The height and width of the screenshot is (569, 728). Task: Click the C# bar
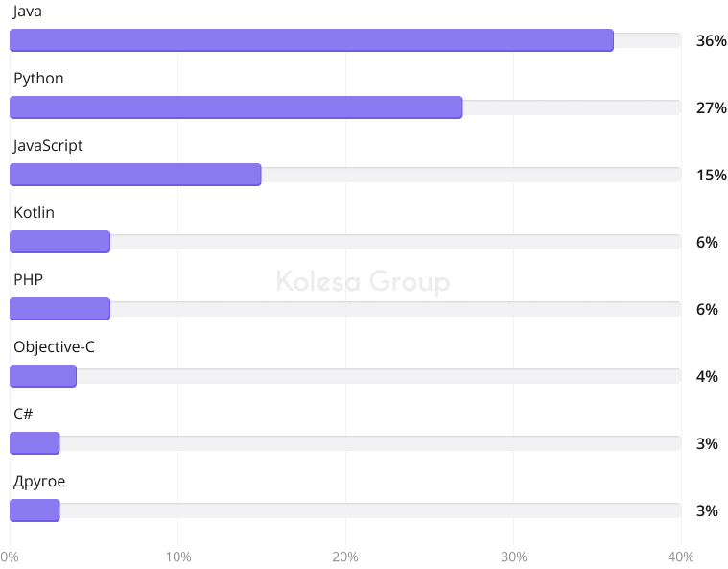point(35,443)
